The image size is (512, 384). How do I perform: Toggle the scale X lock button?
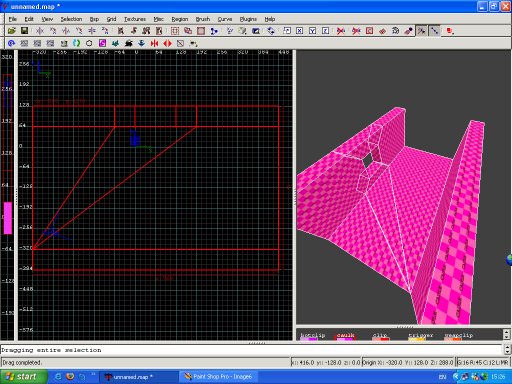(300, 31)
